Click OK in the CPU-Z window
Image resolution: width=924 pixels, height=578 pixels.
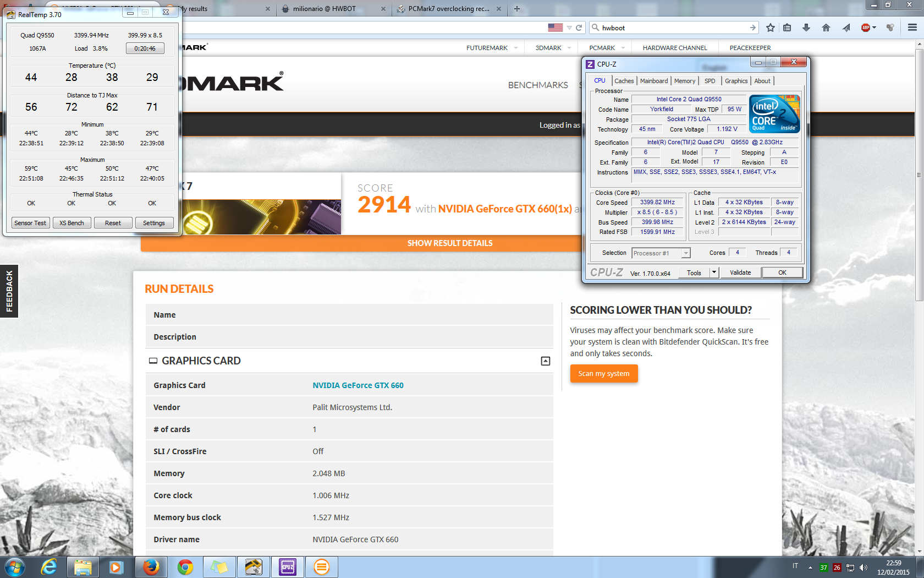coord(782,272)
